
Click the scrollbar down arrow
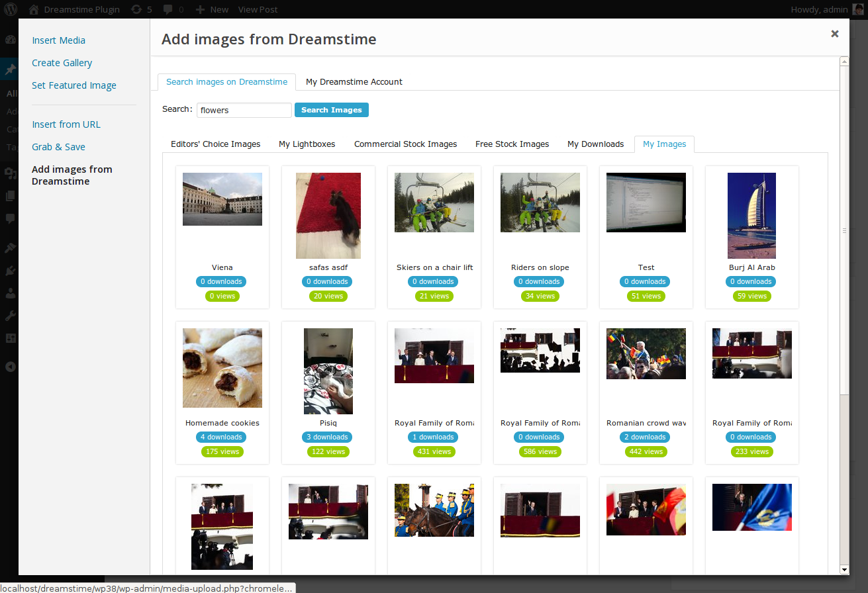click(x=844, y=569)
